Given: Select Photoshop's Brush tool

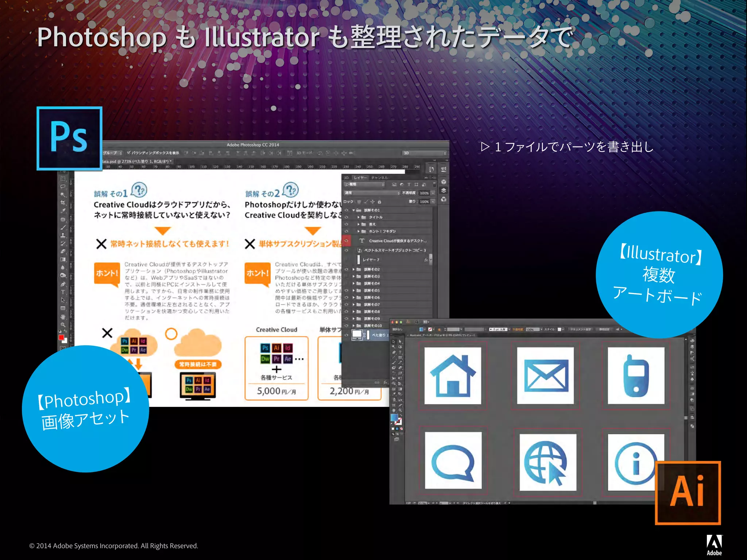Looking at the screenshot, I should click(63, 227).
